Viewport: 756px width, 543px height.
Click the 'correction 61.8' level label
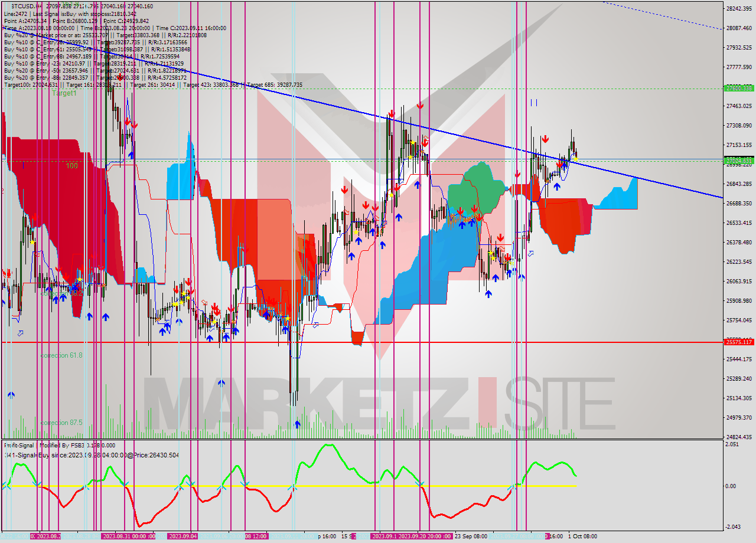coord(61,355)
